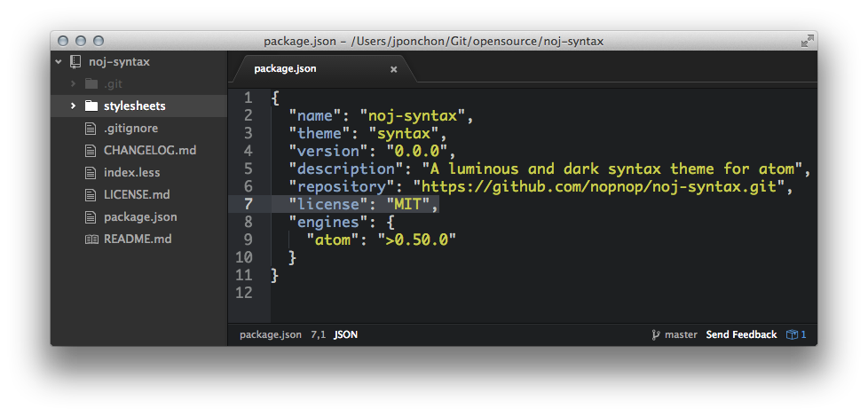This screenshot has width=868, height=416.
Task: Open LICENSE.md from the tree view
Action: click(x=137, y=195)
